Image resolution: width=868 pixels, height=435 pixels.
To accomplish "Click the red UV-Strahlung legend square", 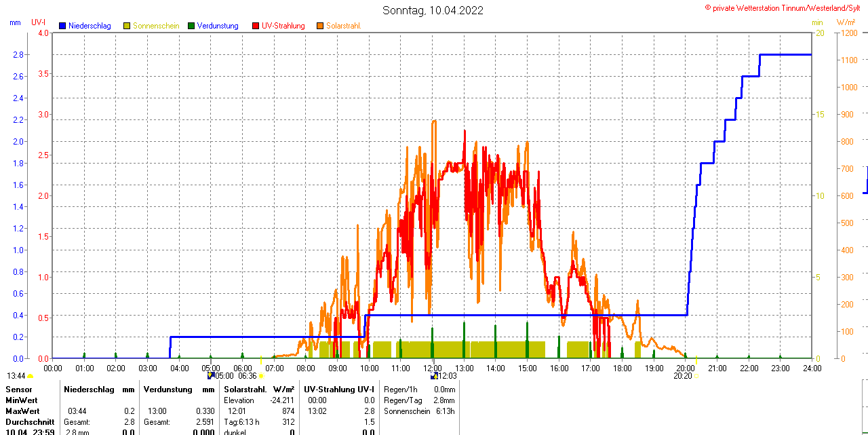I will [x=256, y=26].
